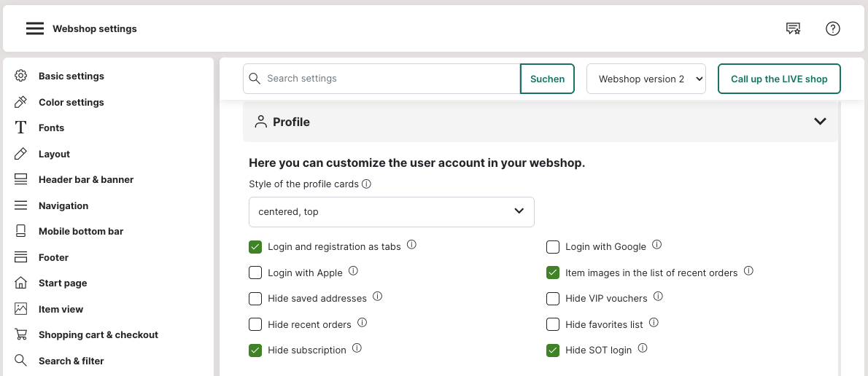Click info icon beside Hide SOT login
Viewport: 868px width, 376px height.
point(643,349)
